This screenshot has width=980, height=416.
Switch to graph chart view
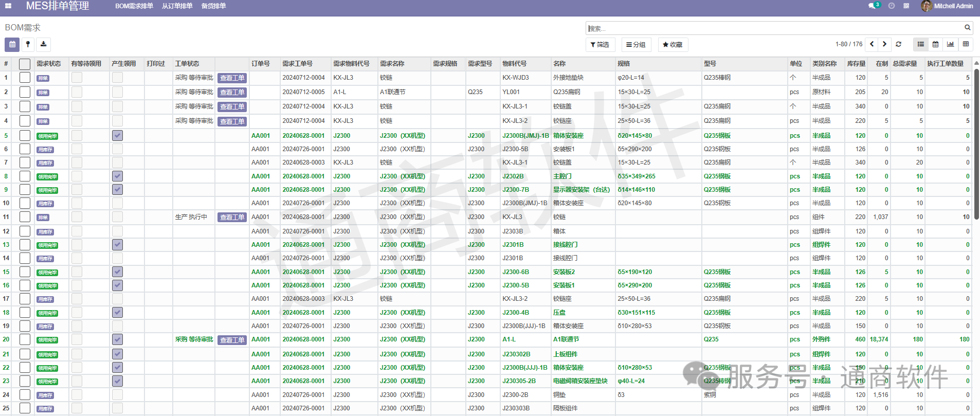[951, 45]
